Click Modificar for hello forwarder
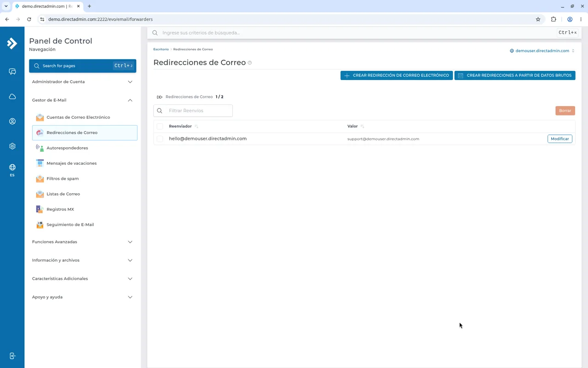 tap(560, 139)
